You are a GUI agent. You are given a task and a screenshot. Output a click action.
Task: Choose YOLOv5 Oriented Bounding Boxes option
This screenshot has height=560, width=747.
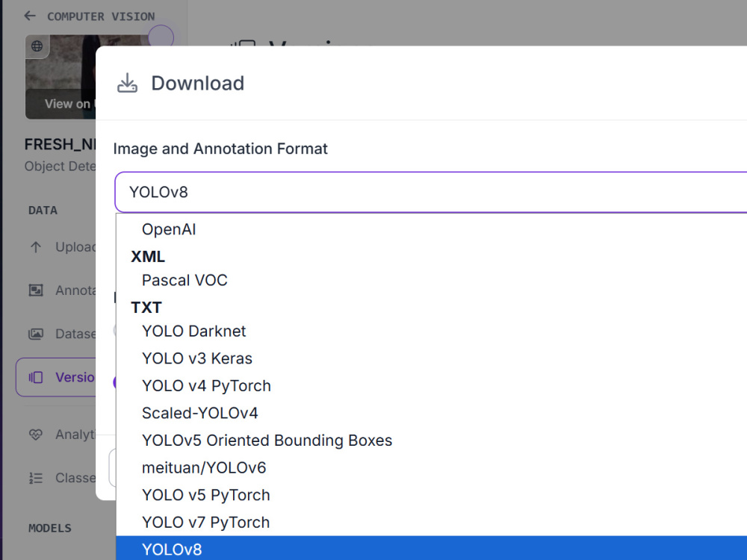tap(432, 441)
